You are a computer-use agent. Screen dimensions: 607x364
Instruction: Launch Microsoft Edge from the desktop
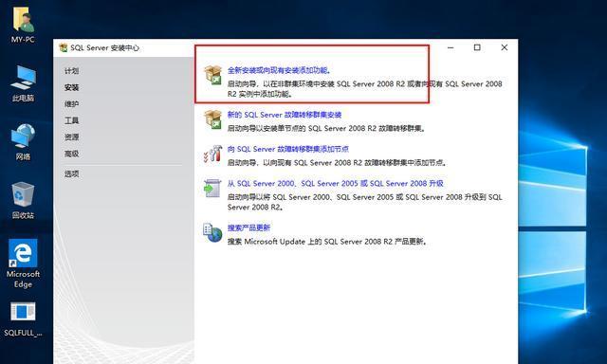(23, 263)
